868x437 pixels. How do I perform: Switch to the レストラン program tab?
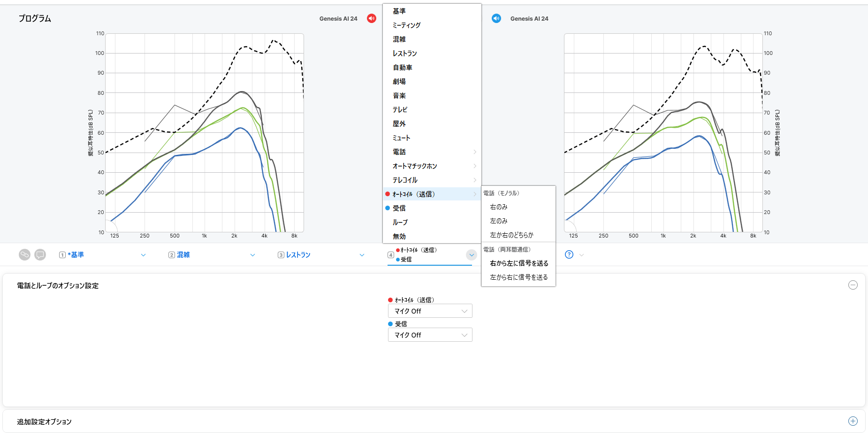(x=298, y=255)
